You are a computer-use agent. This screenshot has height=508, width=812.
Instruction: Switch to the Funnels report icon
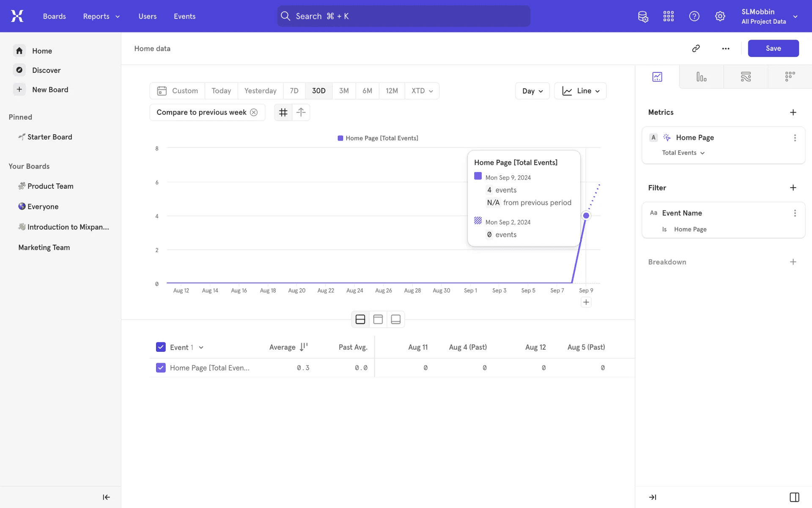pos(701,77)
